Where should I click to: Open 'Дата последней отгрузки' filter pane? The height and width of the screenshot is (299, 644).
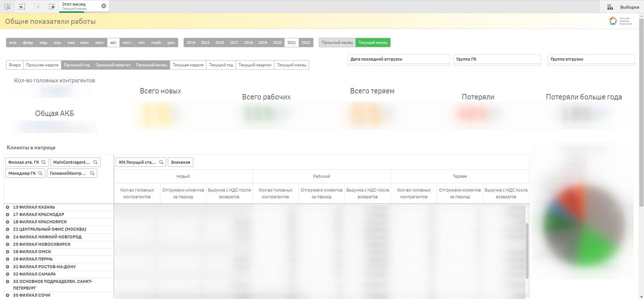tap(398, 59)
